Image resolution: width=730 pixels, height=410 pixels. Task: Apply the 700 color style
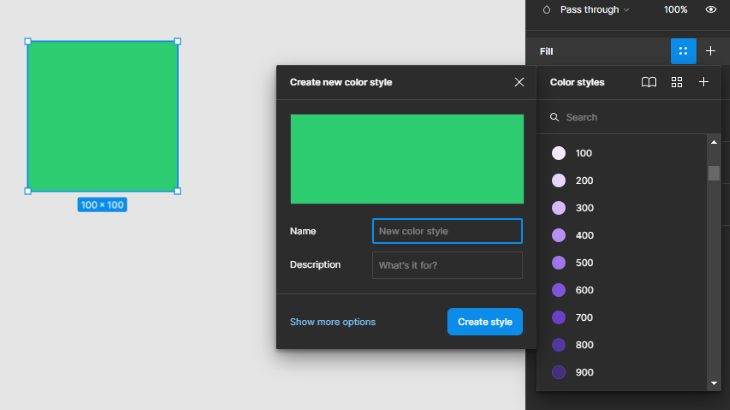point(622,317)
